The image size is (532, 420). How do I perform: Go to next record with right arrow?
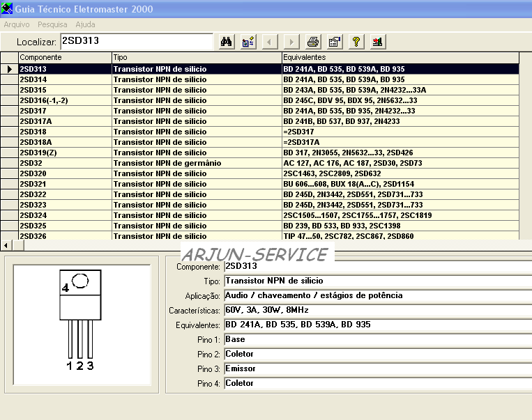(291, 42)
